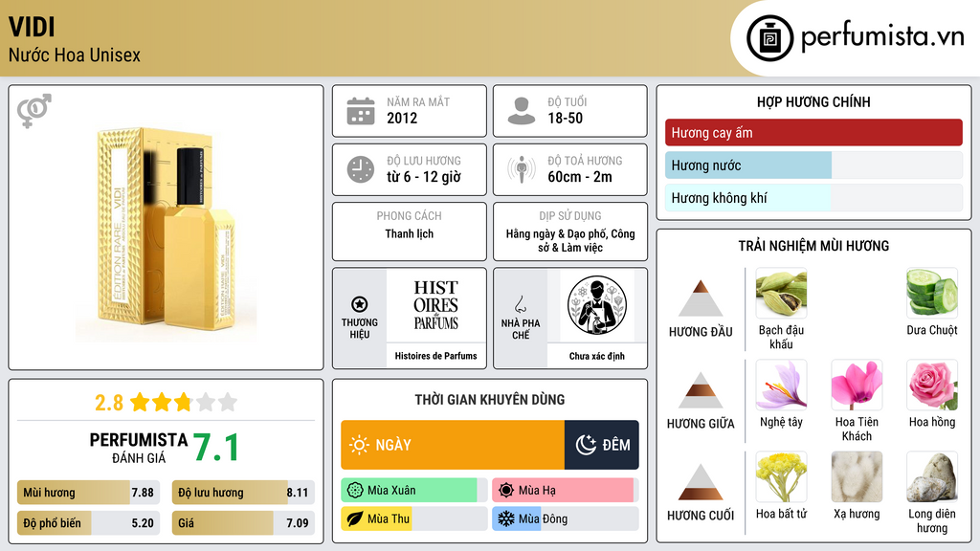Screen dimensions: 980x551
Task: Click the Thanh lịch style value
Action: tap(410, 233)
